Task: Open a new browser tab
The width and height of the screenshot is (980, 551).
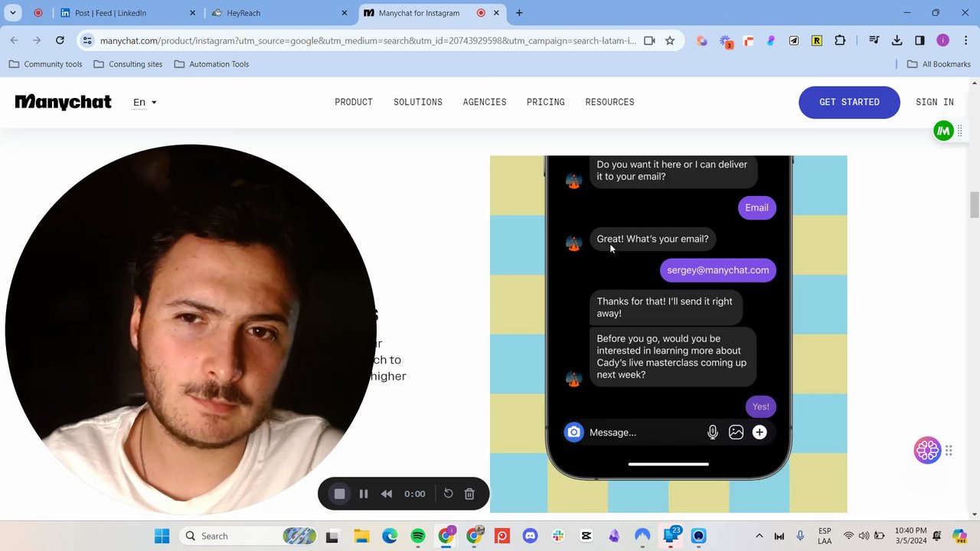Action: coord(519,13)
